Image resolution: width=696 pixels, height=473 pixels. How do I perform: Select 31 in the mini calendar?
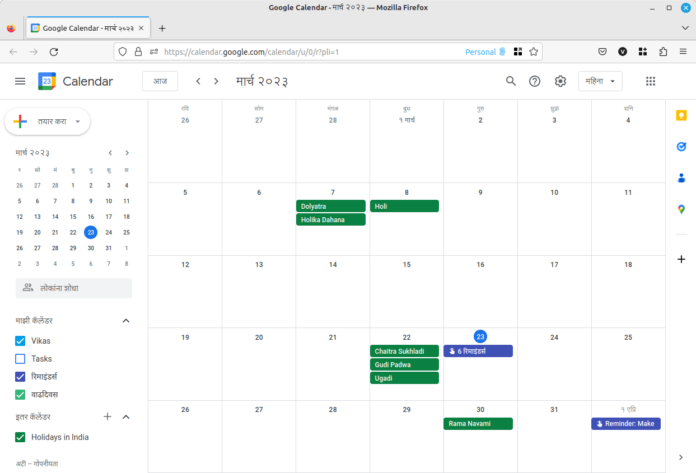[108, 248]
